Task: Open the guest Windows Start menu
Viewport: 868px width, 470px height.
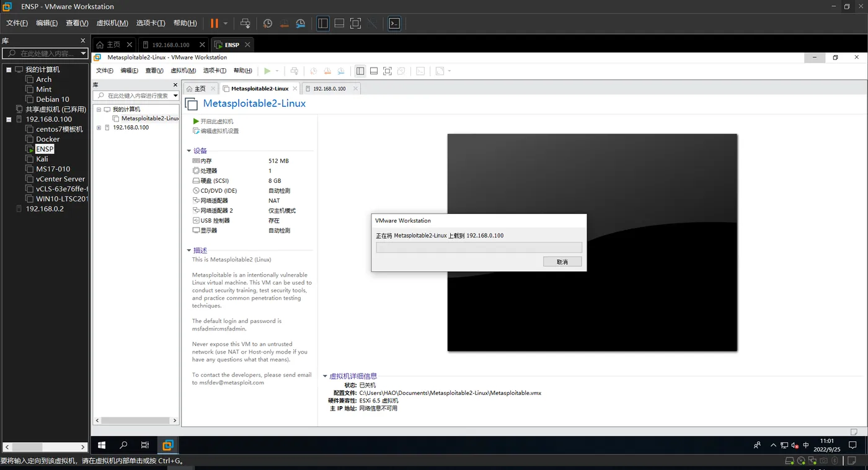Action: point(102,445)
